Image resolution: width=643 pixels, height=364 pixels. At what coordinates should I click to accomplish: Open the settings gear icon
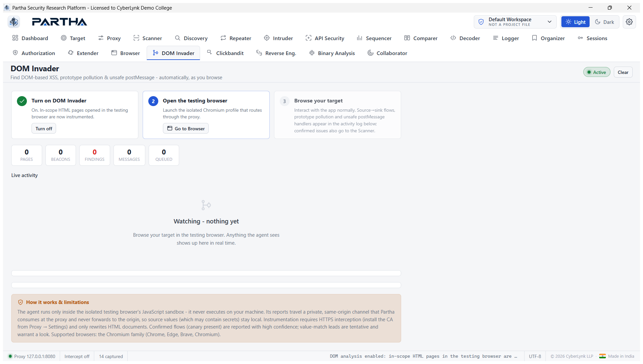click(x=629, y=22)
